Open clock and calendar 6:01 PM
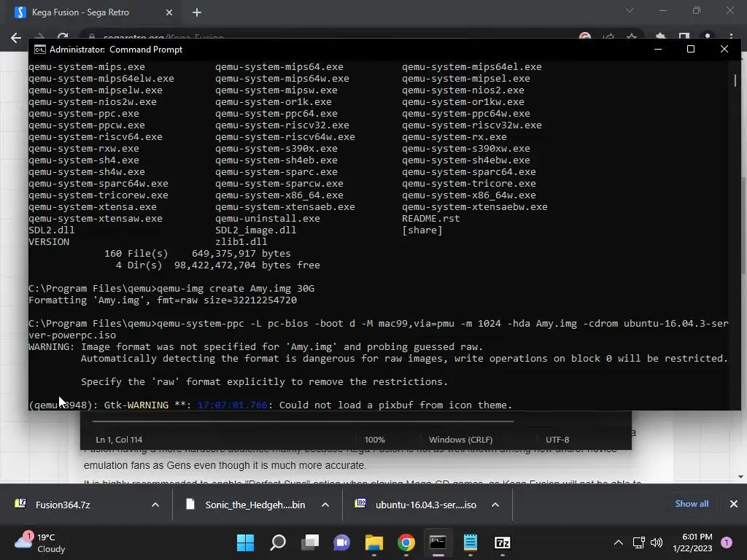 click(x=692, y=542)
